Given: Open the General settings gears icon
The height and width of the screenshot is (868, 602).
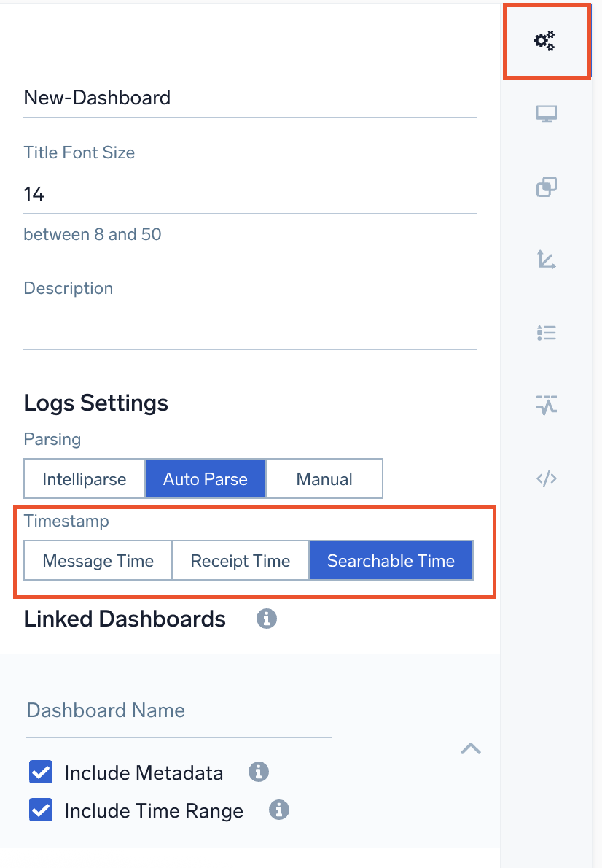Looking at the screenshot, I should click(545, 41).
